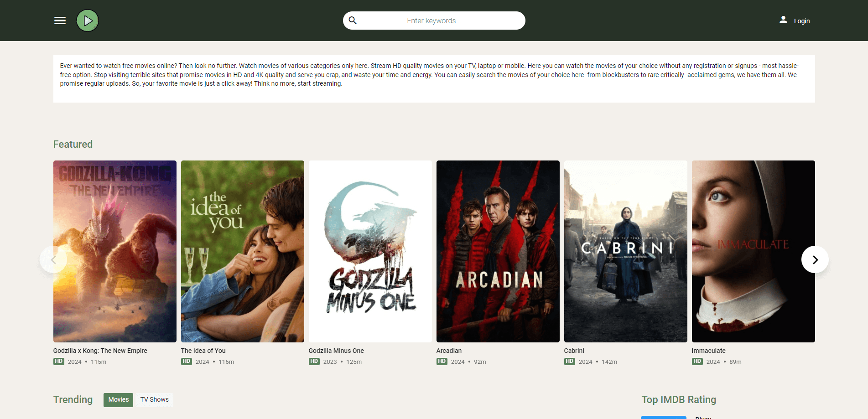This screenshot has width=868, height=419.
Task: Click HD badge under The Idea of You
Action: [x=187, y=362]
